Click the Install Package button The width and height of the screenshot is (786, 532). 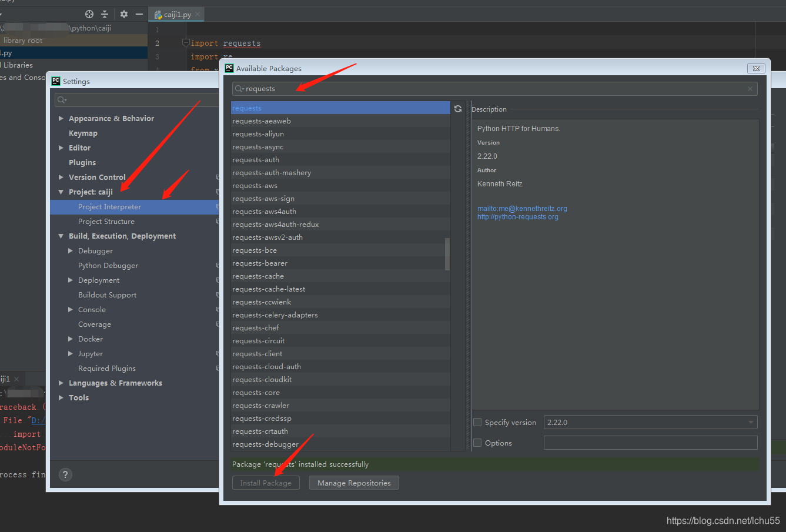(266, 483)
